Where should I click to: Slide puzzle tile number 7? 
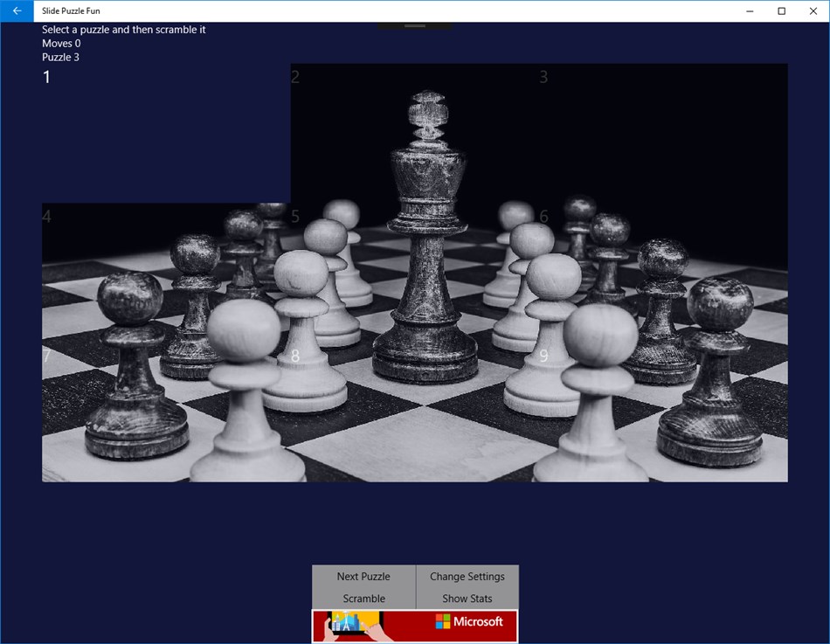pyautogui.click(x=166, y=411)
